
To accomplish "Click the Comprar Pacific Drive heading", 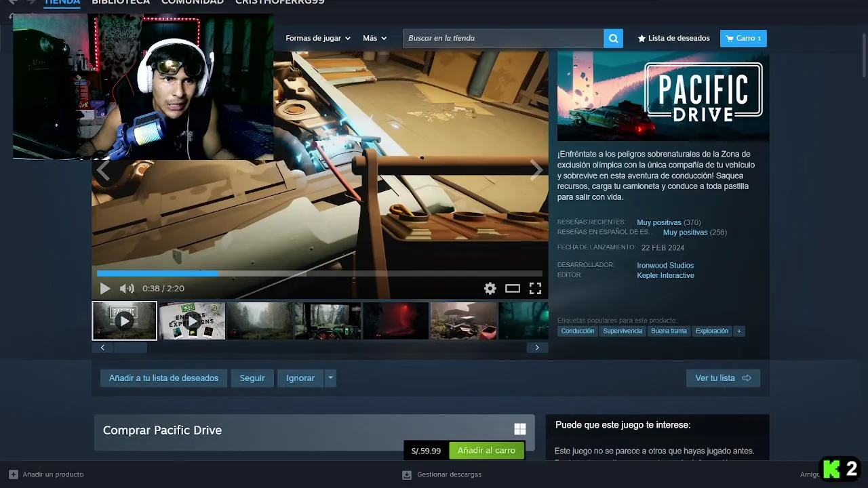I will point(162,430).
